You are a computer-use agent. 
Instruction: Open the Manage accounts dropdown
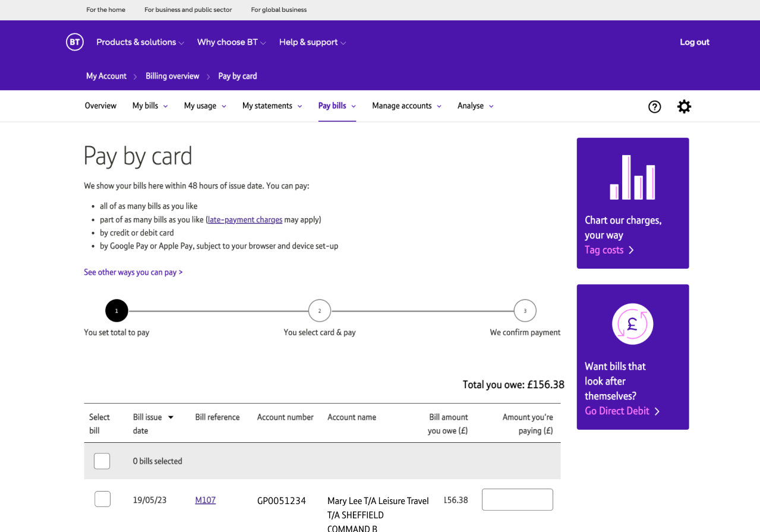coord(407,106)
